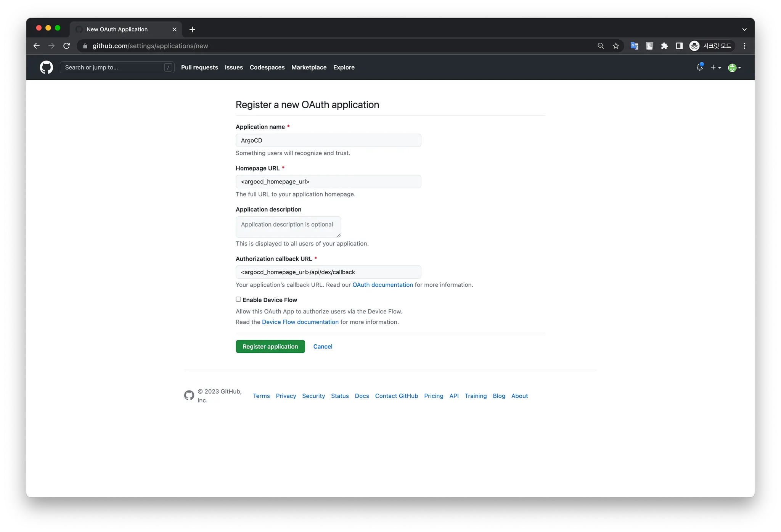Expand the plus create-new dropdown
Screen dimensions: 781x532
click(x=715, y=68)
